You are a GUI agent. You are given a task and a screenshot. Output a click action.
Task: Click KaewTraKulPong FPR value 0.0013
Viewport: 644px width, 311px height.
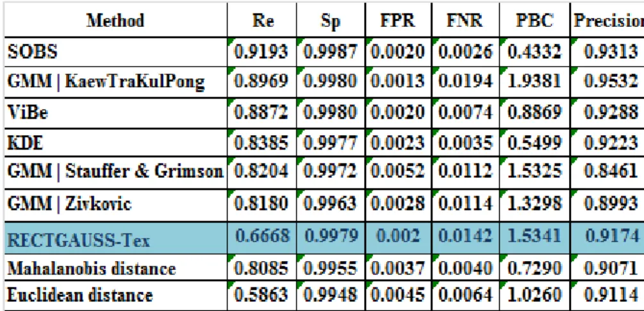click(x=397, y=82)
